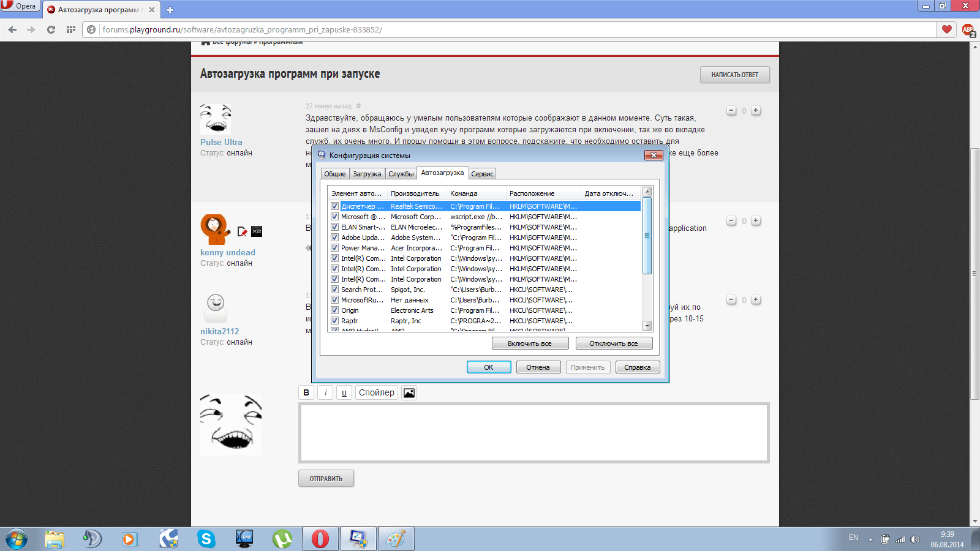Apply bold formatting in reply editor
Viewport: 980px width, 551px height.
tap(306, 392)
